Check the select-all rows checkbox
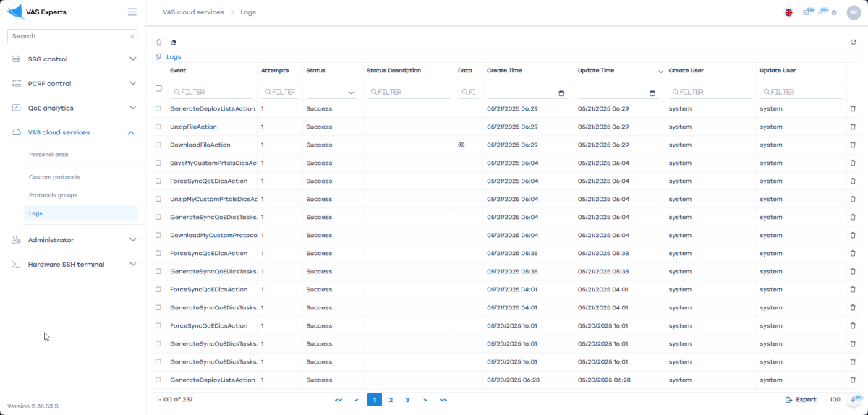This screenshot has height=415, width=868. click(x=159, y=89)
